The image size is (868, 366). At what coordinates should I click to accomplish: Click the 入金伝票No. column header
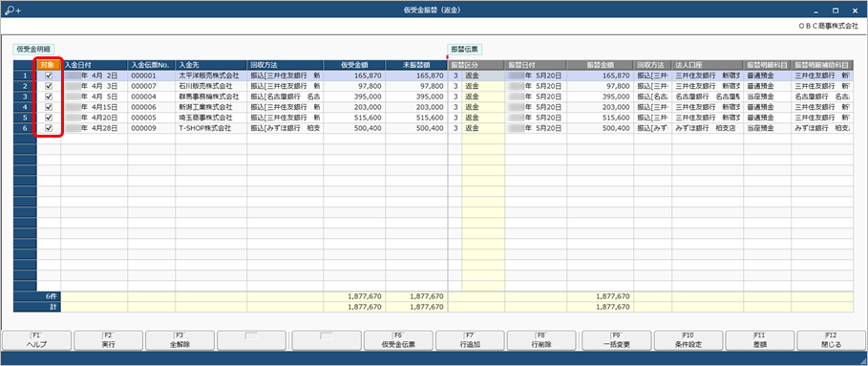coord(152,65)
